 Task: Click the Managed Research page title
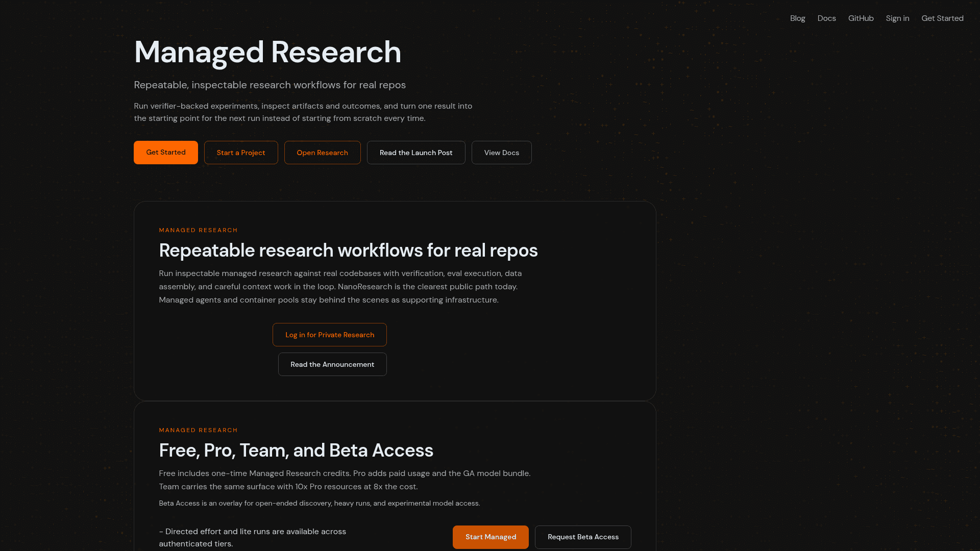point(267,52)
